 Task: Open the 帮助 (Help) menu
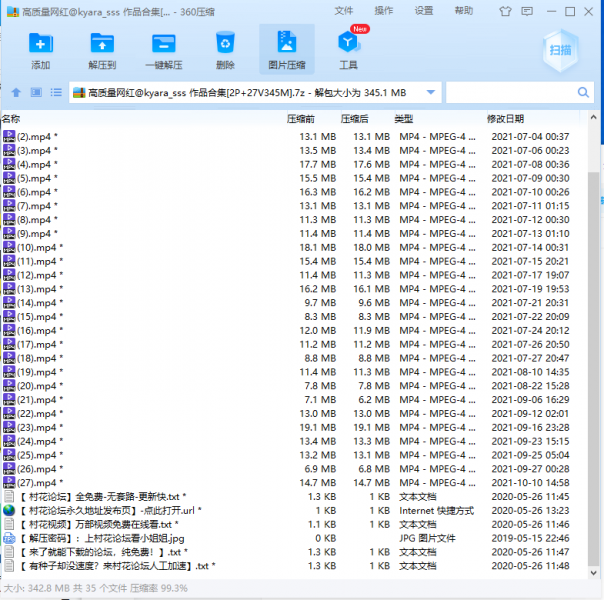click(464, 10)
